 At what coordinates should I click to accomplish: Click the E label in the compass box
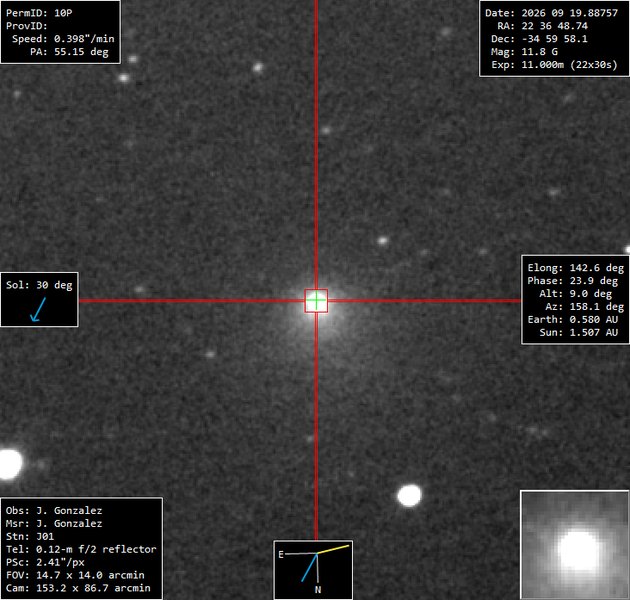coord(281,555)
